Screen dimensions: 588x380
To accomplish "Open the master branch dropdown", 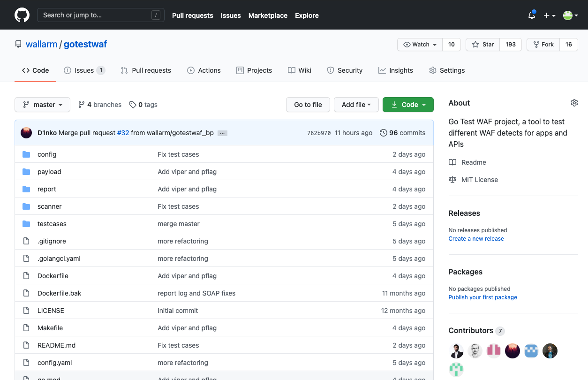I will coord(42,105).
